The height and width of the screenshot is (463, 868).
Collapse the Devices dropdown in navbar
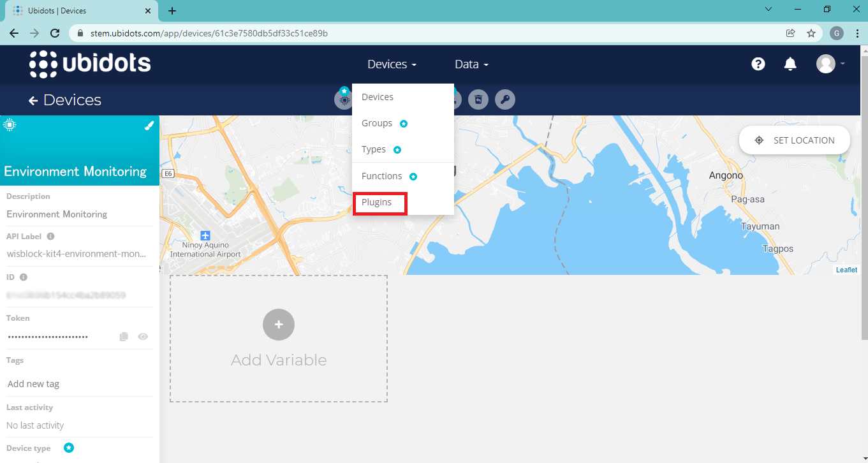coord(392,64)
